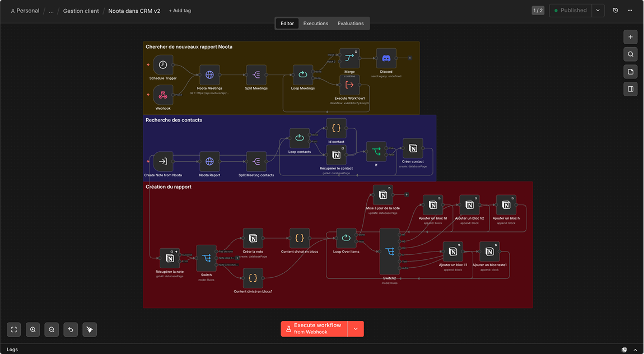Tidy up the workflow layout
This screenshot has width=644, height=354.
coord(90,329)
